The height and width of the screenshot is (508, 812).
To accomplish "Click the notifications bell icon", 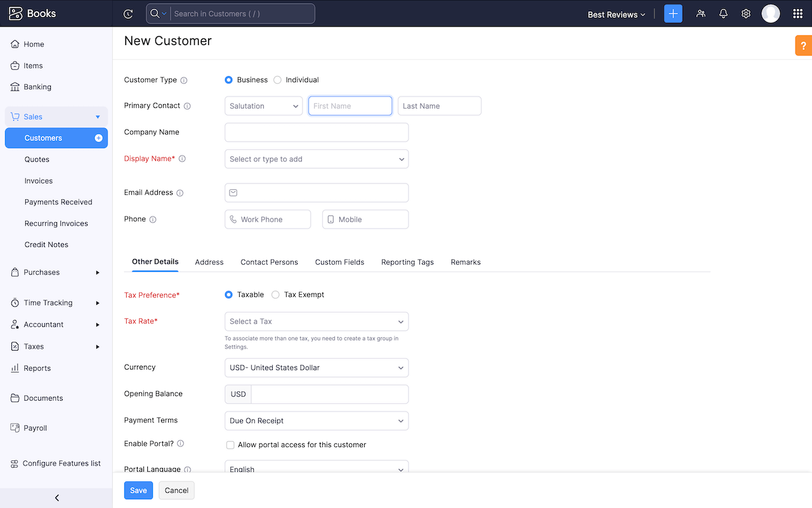I will tap(723, 13).
